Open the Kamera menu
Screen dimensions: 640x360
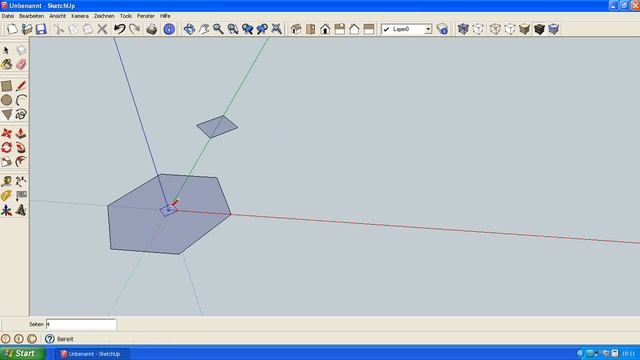click(80, 16)
